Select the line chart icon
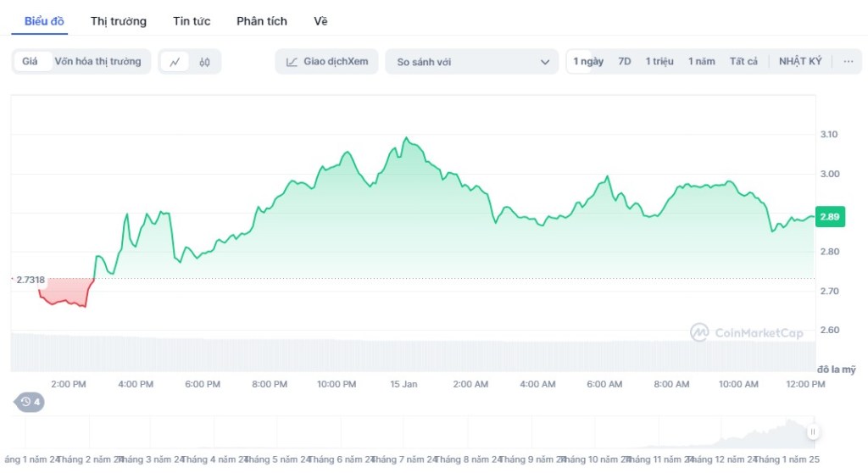Image resolution: width=868 pixels, height=473 pixels. click(x=175, y=62)
